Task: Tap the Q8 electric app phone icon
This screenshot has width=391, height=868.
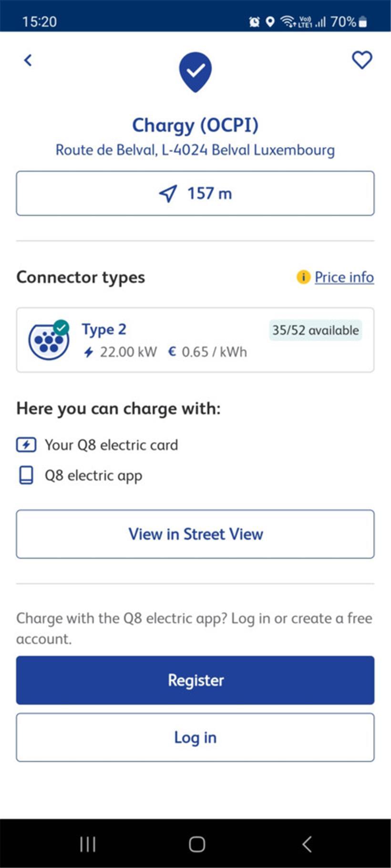Action: click(26, 475)
